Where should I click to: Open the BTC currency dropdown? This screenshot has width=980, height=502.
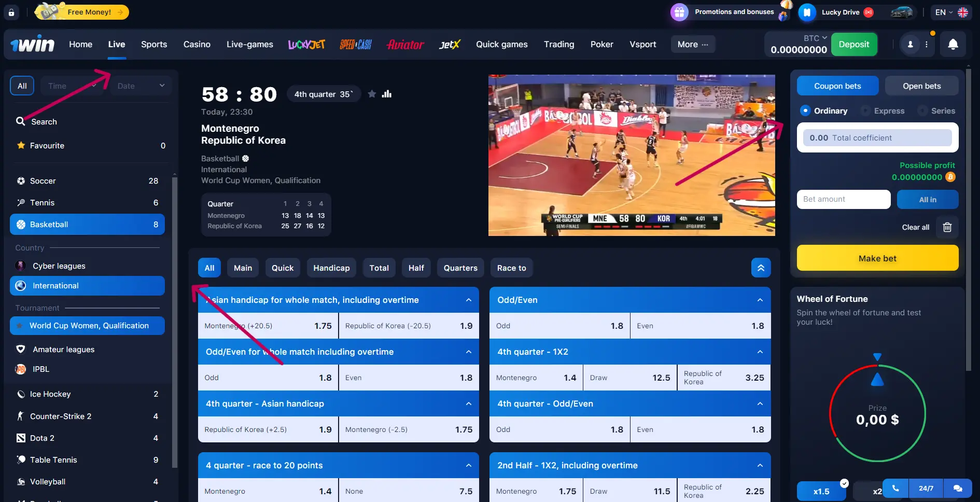click(815, 38)
